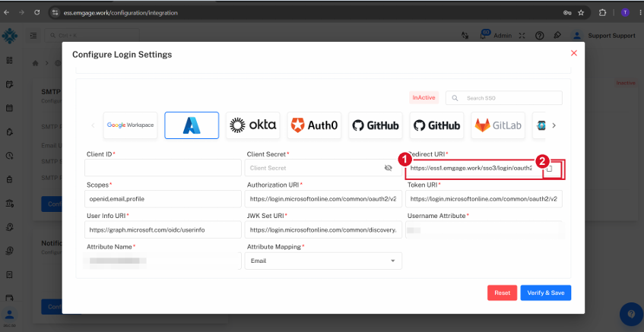Open the help question mark icon in header
The image size is (644, 332).
pos(540,36)
